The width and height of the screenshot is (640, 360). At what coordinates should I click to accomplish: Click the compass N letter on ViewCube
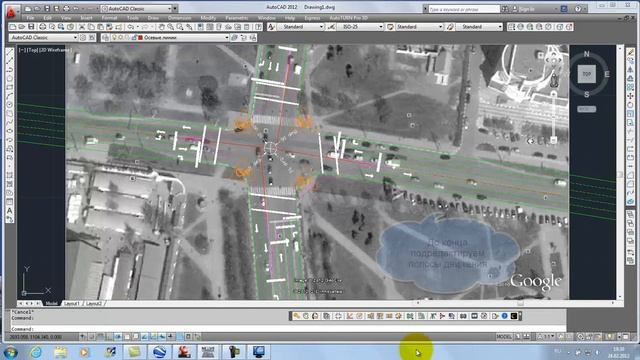tap(587, 54)
